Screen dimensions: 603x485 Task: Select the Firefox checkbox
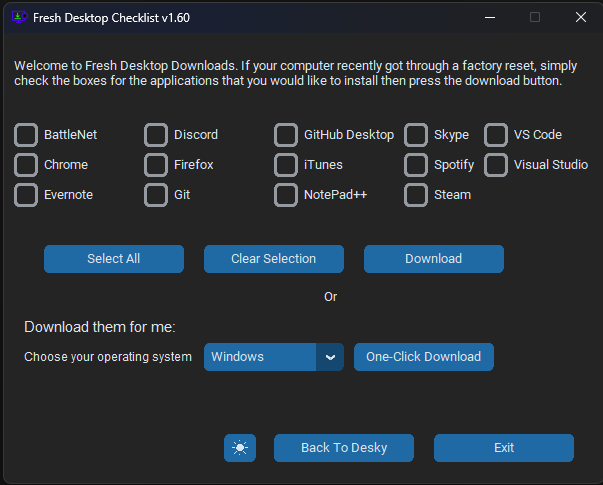pos(156,165)
